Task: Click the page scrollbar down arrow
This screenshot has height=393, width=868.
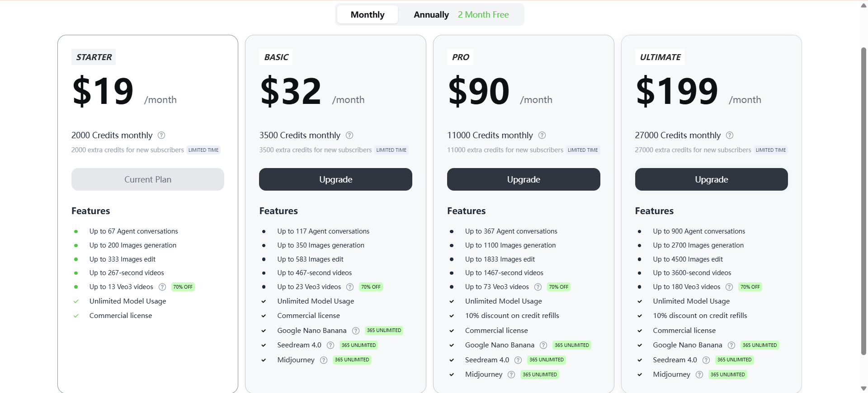Action: 863,388
